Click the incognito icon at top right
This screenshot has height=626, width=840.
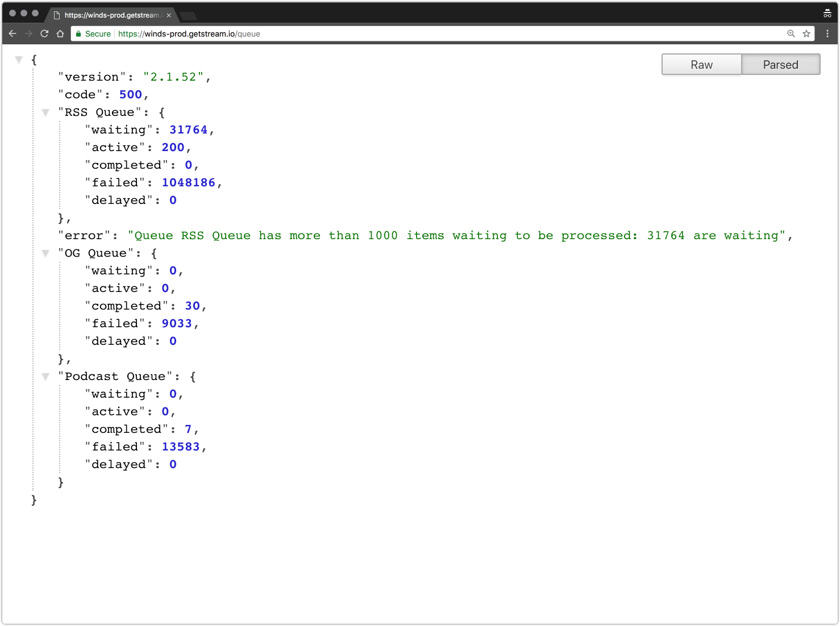[827, 14]
